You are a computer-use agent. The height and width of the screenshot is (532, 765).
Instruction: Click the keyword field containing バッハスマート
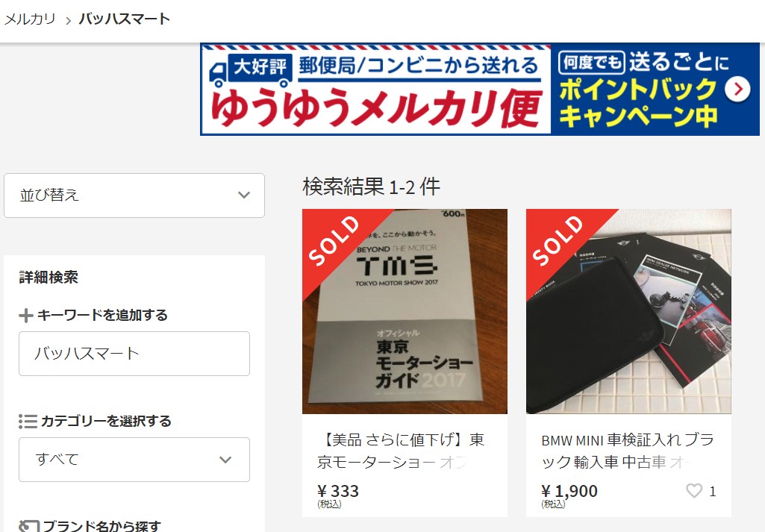134,354
